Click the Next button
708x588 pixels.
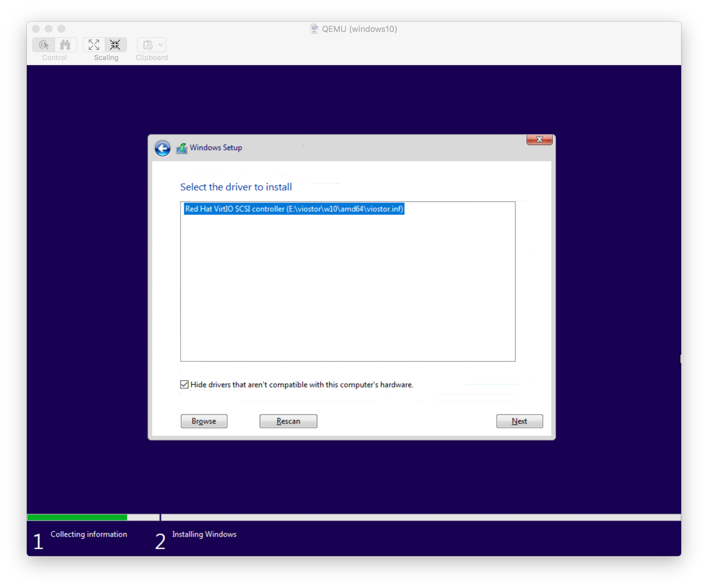519,421
